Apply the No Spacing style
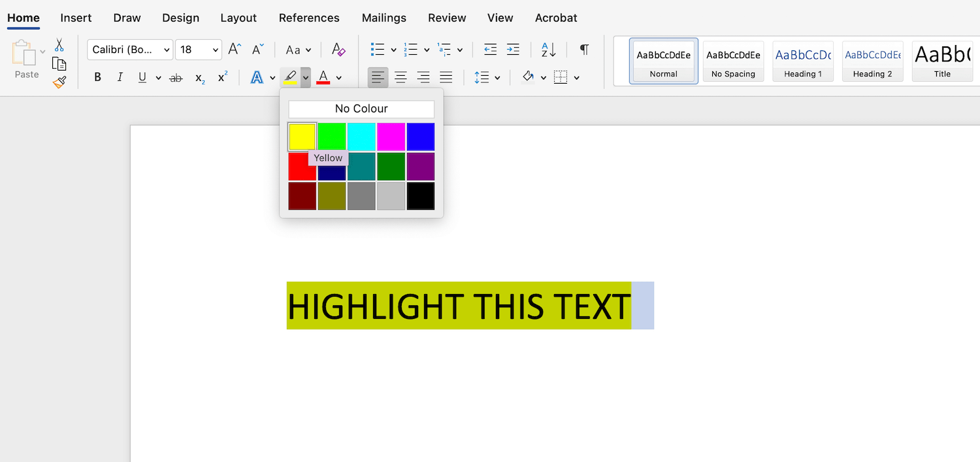The height and width of the screenshot is (462, 980). (733, 61)
